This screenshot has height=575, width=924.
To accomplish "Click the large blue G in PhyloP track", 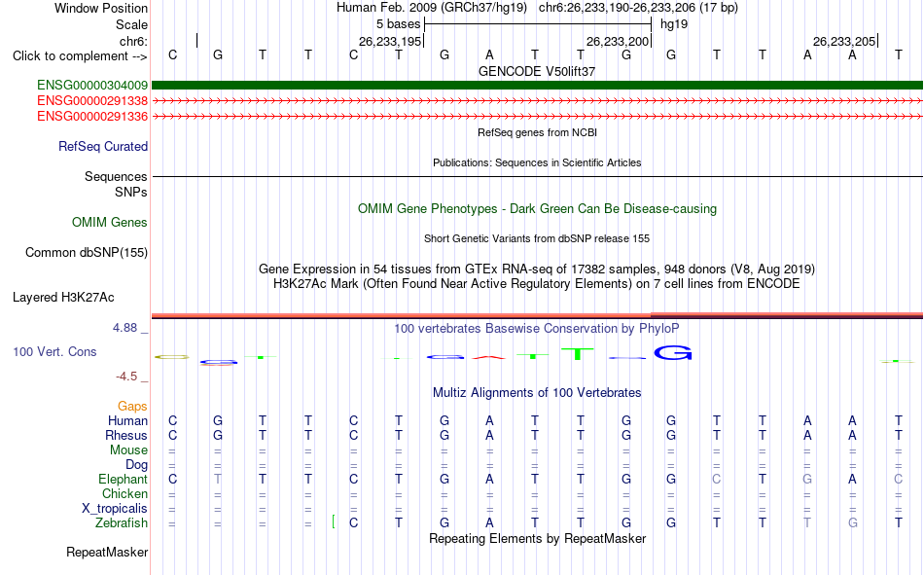I will (672, 352).
